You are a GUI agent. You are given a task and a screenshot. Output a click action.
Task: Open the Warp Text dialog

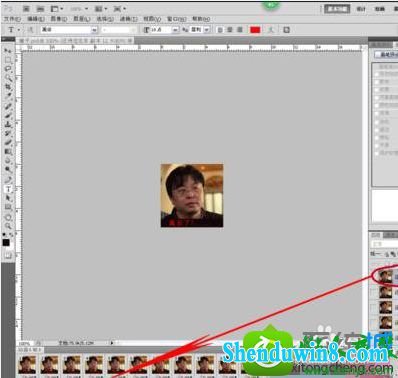point(271,30)
